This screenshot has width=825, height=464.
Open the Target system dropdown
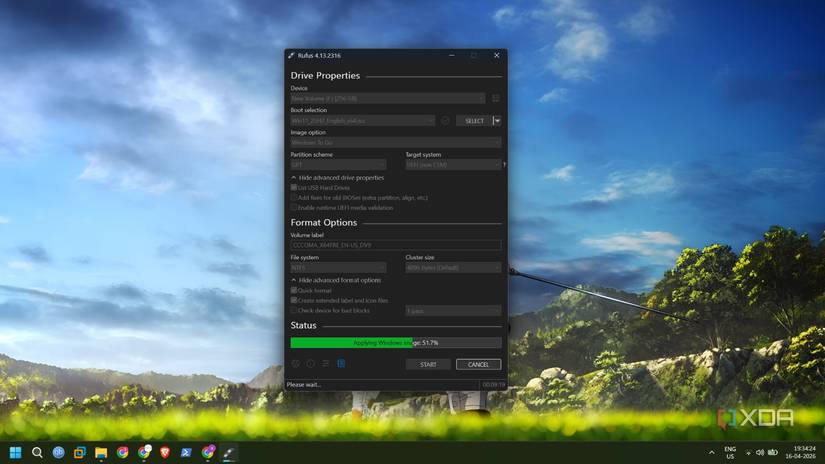[453, 165]
